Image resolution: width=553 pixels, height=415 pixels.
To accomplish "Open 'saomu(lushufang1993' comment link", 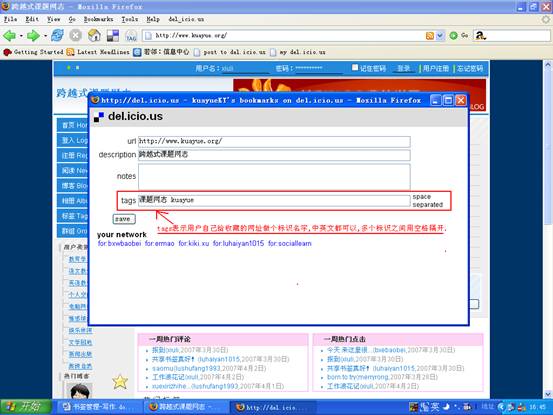I will 186,368.
